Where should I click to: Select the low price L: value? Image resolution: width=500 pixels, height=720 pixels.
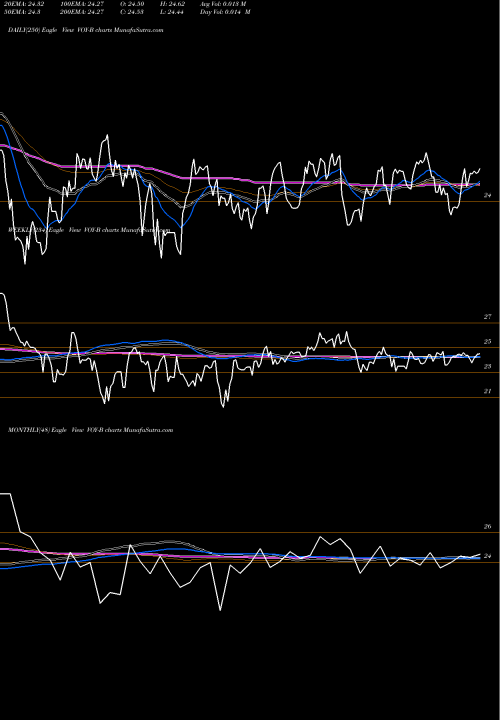tap(172, 12)
